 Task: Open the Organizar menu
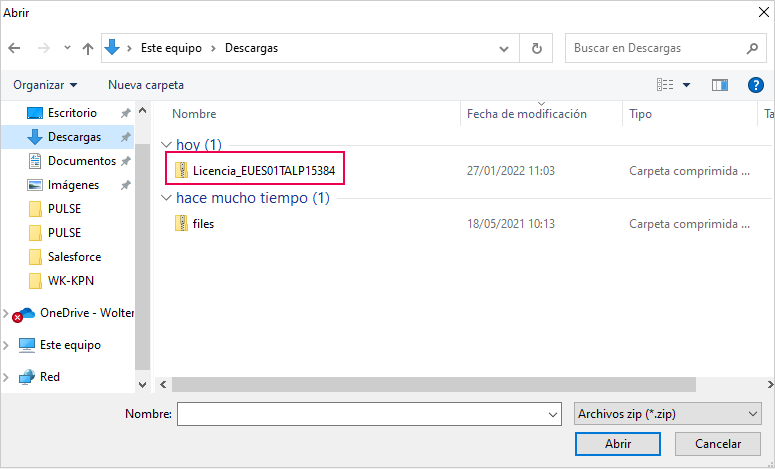45,85
